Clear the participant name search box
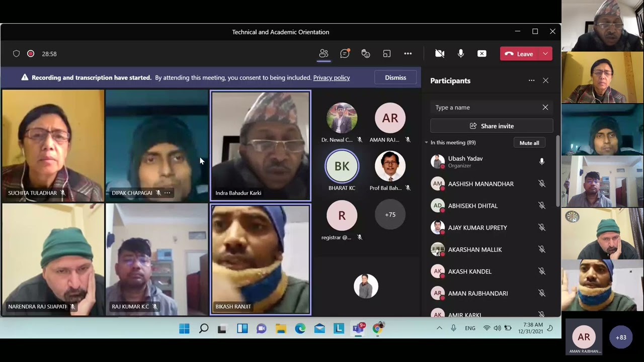The height and width of the screenshot is (362, 644). tap(545, 108)
